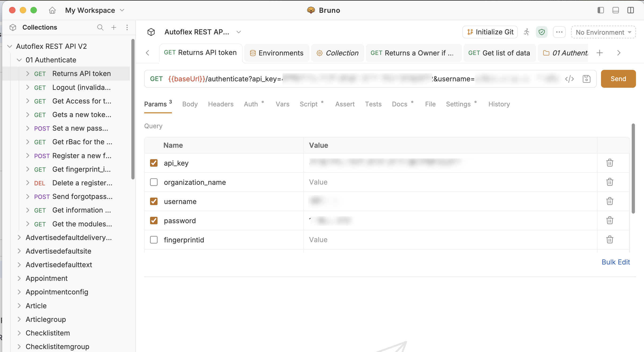Delete the fingerprintid query parameter
This screenshot has height=352, width=644.
[610, 239]
